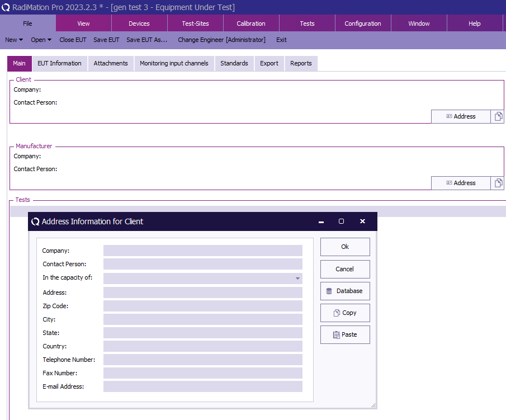
Task: Click the Address dialog logo icon
Action: click(35, 221)
